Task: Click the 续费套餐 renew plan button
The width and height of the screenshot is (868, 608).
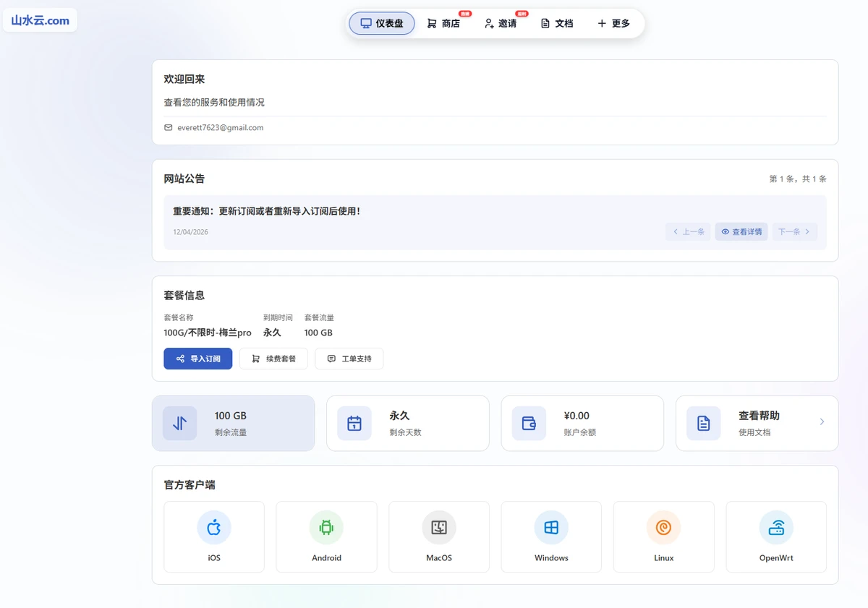Action: (273, 359)
